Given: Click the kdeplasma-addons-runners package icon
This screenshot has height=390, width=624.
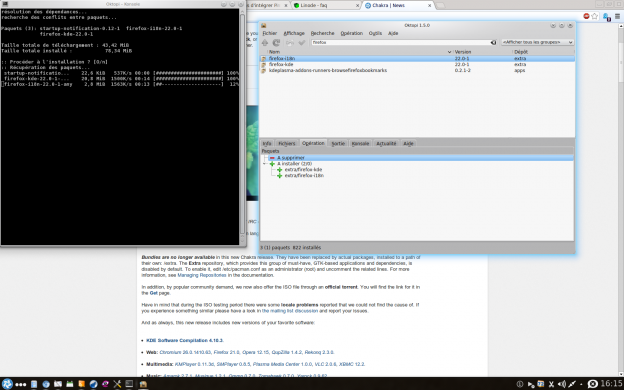Looking at the screenshot, I should [263, 70].
